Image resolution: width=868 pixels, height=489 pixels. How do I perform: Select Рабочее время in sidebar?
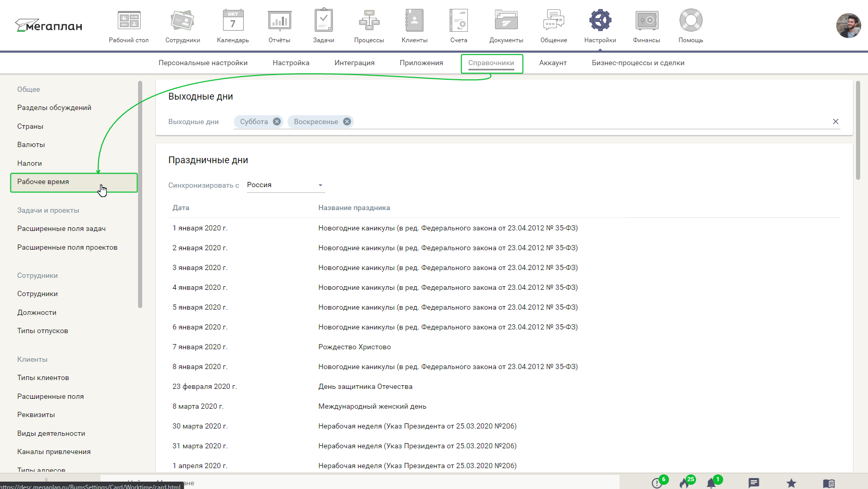[74, 182]
